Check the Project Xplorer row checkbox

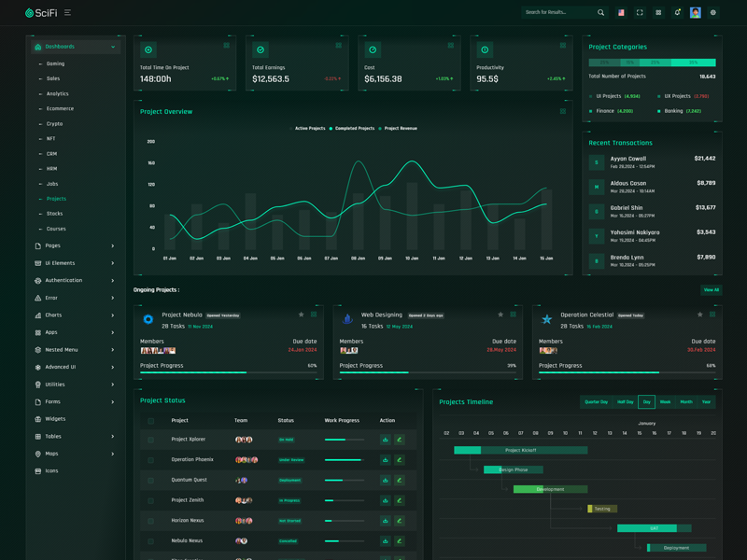[x=150, y=440]
